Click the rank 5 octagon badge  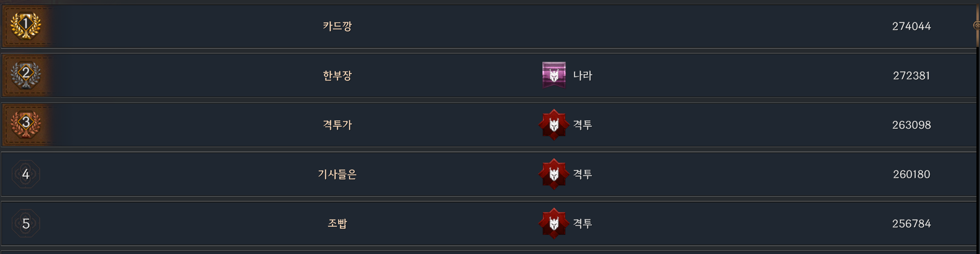tap(26, 223)
